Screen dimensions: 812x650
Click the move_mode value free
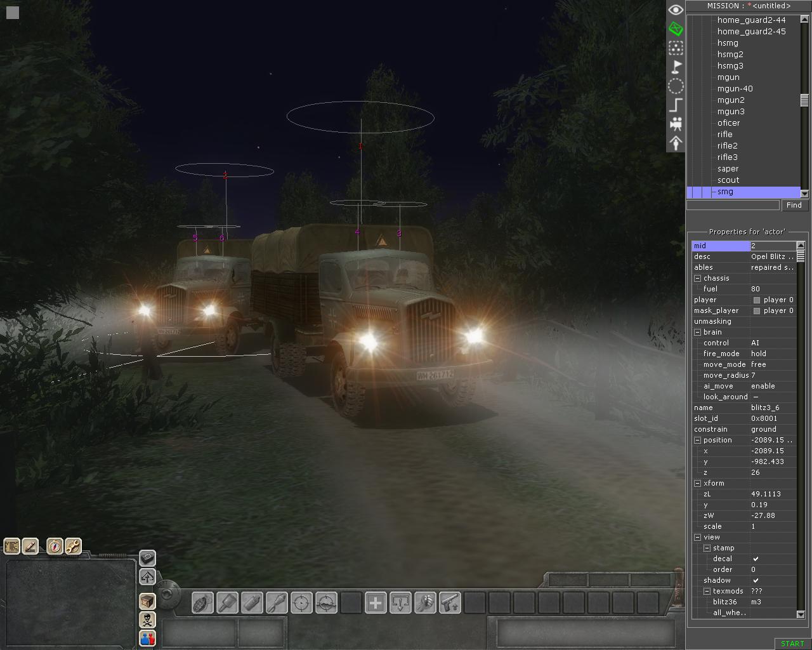(773, 365)
